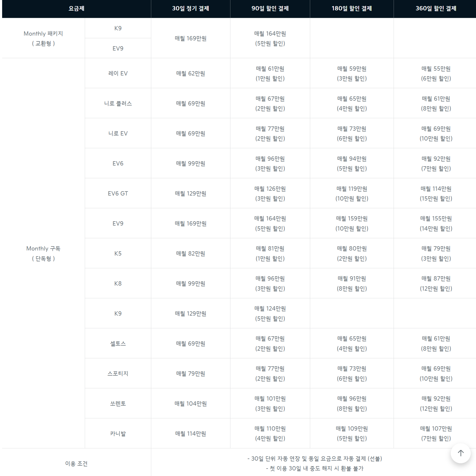
Task: Select the 180일 할인 결제 header
Action: pyautogui.click(x=352, y=8)
